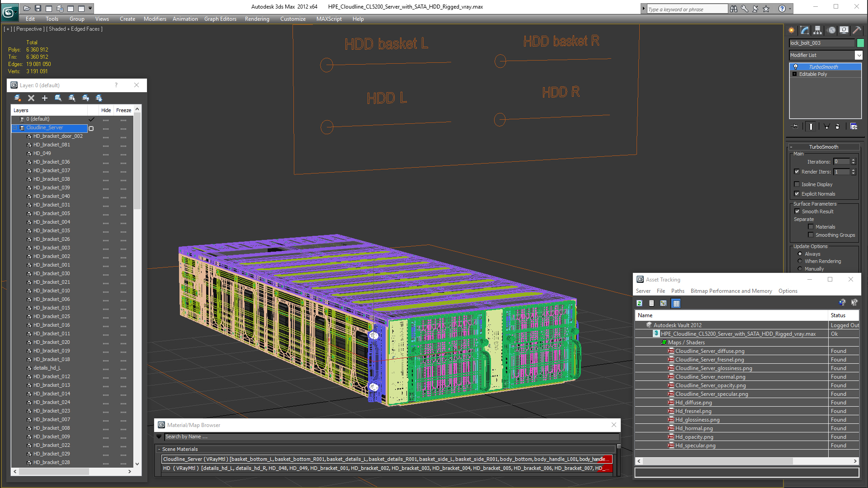Click the binoculars search icon in title bar
Image resolution: width=868 pixels, height=488 pixels.
coord(734,9)
